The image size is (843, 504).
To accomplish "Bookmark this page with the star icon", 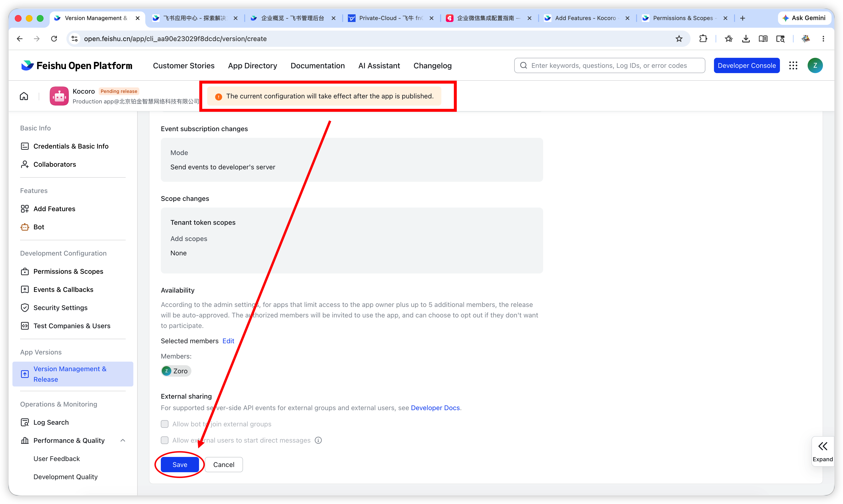I will coord(679,39).
